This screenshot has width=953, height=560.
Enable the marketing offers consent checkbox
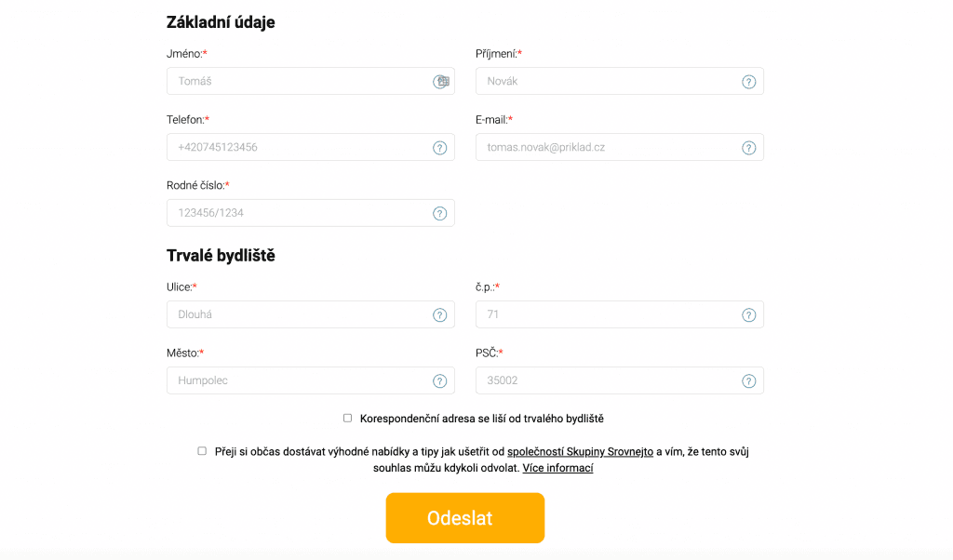click(x=202, y=451)
